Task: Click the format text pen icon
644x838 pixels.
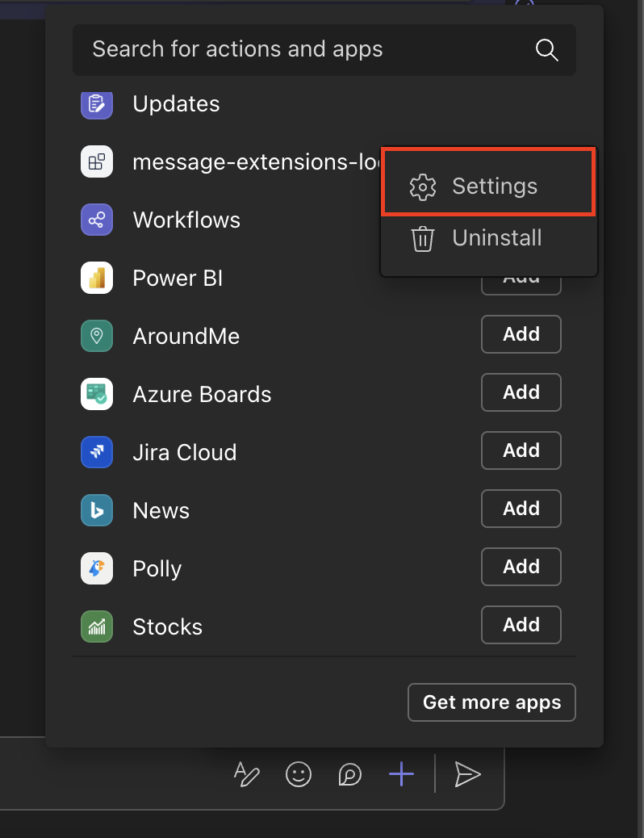Action: click(x=247, y=775)
